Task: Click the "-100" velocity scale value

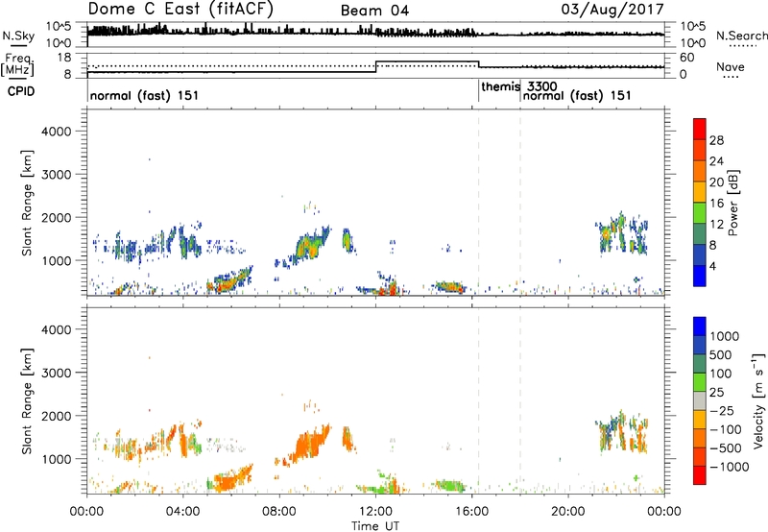Action: (726, 429)
